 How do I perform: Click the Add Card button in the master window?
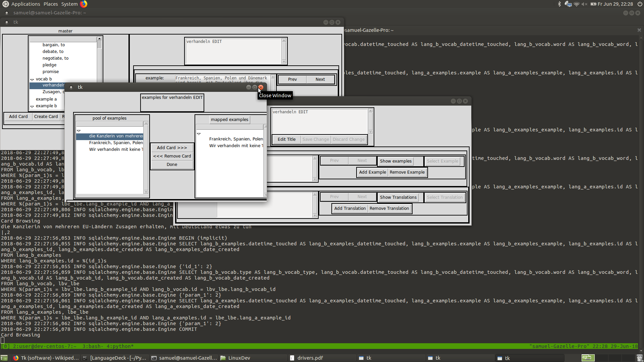pyautogui.click(x=18, y=117)
